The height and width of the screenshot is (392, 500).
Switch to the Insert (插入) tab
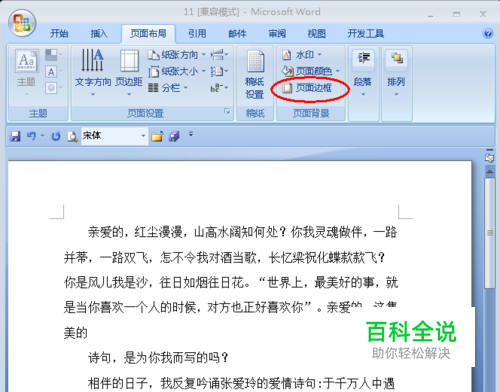click(x=99, y=34)
